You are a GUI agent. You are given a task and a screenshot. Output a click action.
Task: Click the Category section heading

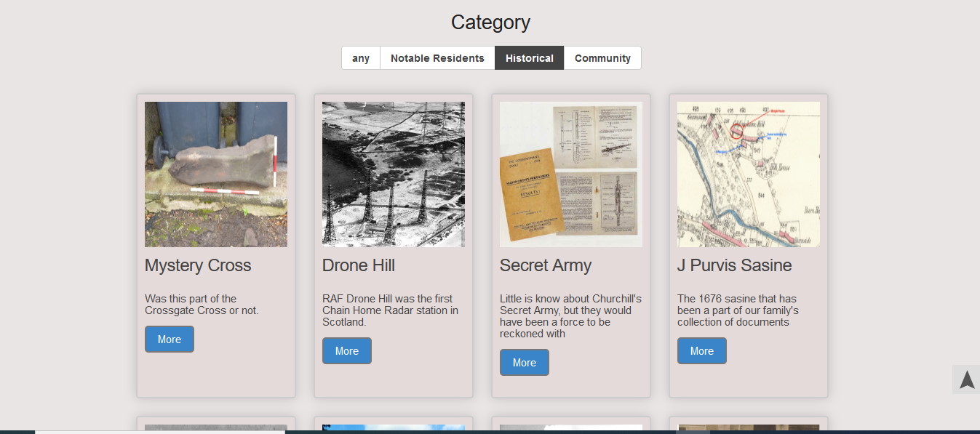pos(490,23)
